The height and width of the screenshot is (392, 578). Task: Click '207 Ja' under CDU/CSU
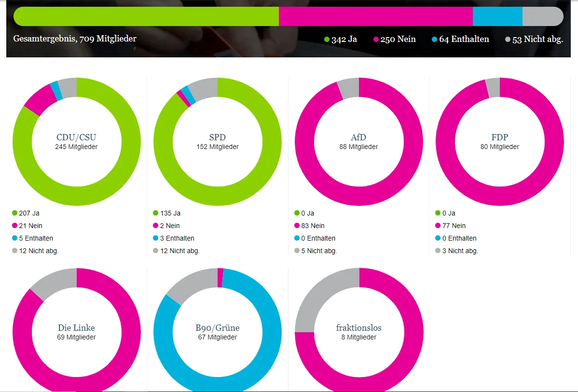coord(29,213)
